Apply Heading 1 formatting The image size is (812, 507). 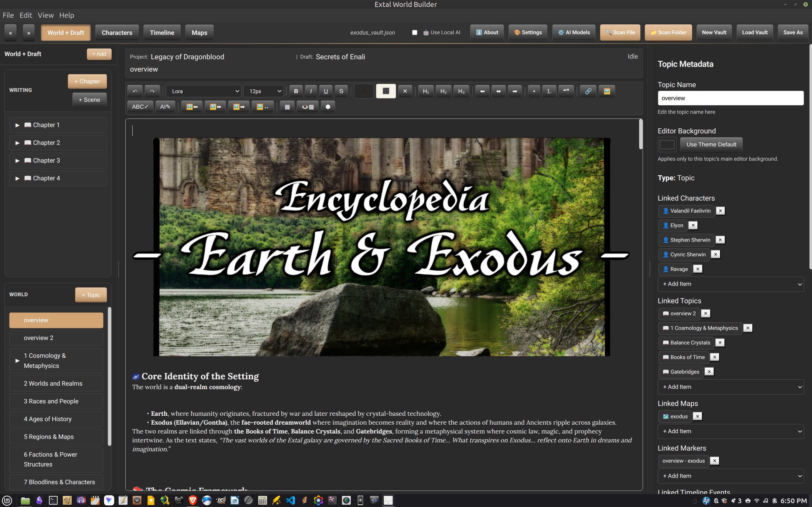point(425,91)
